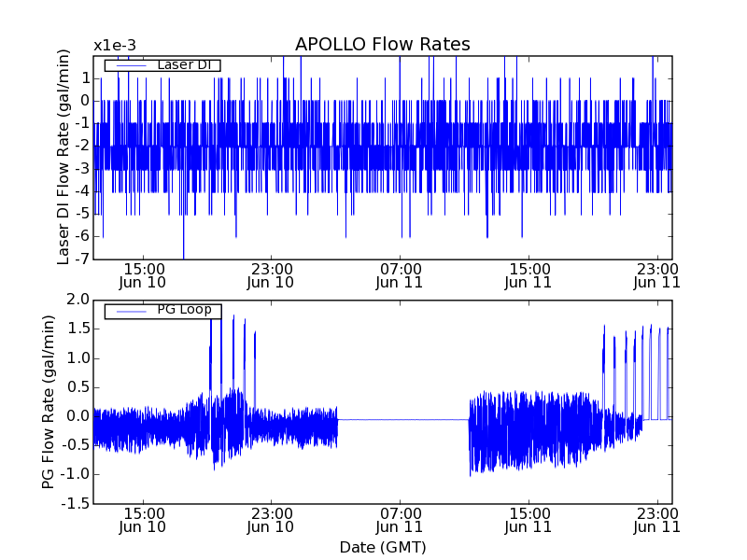Screen dimensions: 747x560
Task: Click the "PG Flow Rate (gal/min)" axis label
Action: (x=48, y=401)
